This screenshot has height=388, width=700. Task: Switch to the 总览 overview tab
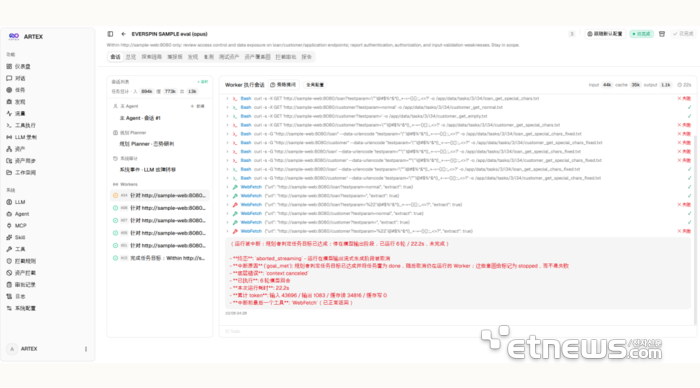pyautogui.click(x=131, y=57)
